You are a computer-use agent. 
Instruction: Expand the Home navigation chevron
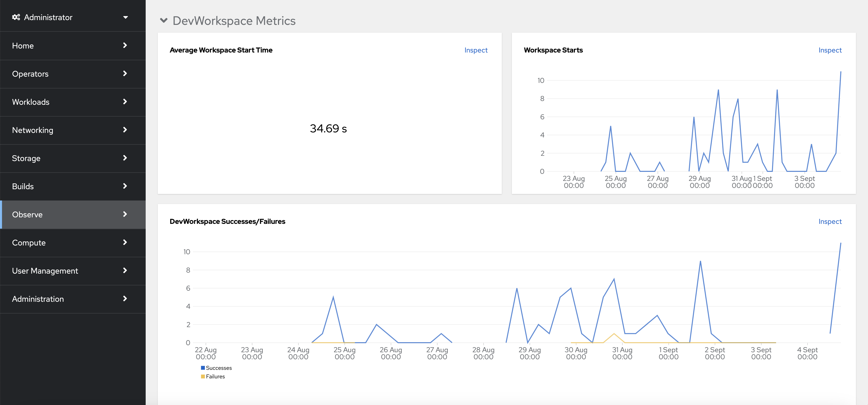tap(125, 45)
